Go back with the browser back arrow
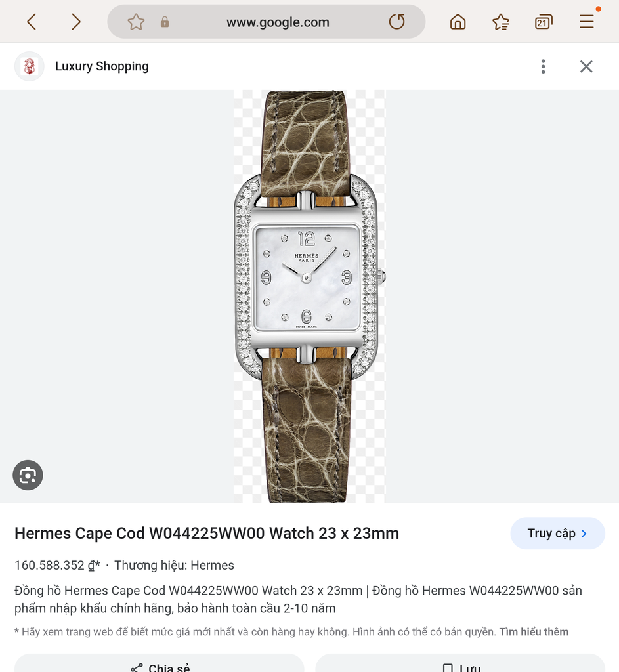Screen dimensions: 619x672 coord(32,22)
